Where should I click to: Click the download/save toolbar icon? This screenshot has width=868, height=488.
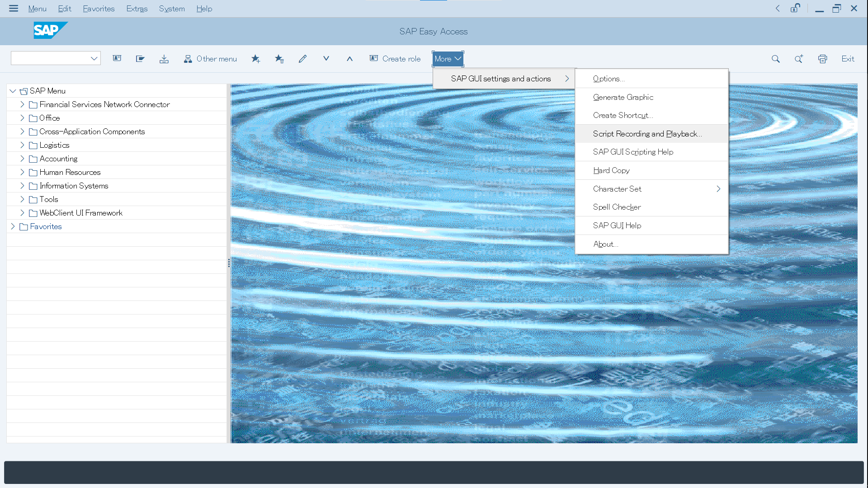(164, 59)
